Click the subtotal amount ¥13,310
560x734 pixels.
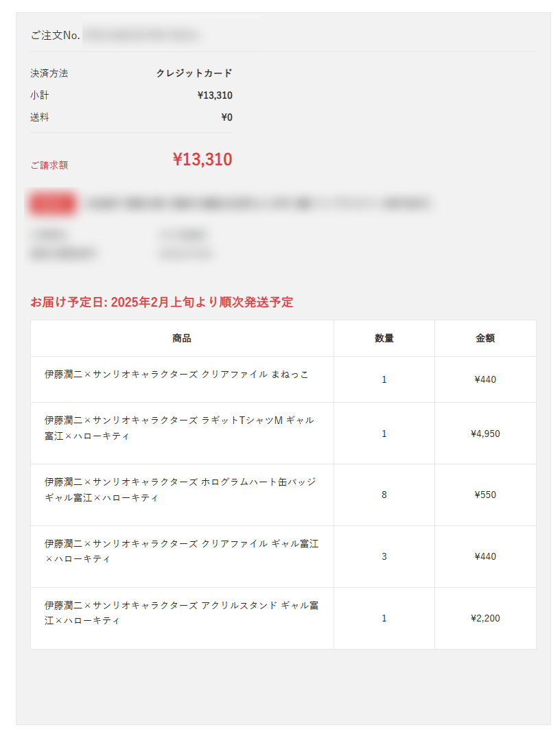pyautogui.click(x=215, y=95)
